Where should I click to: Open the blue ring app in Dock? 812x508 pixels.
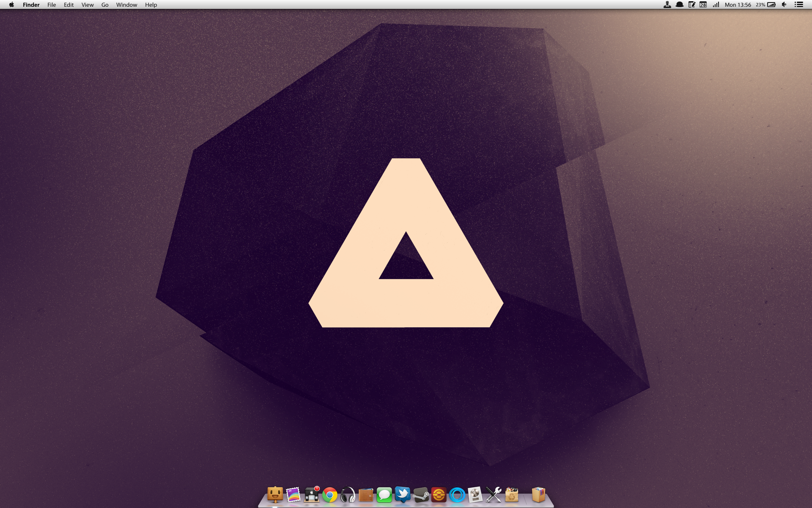pyautogui.click(x=457, y=495)
